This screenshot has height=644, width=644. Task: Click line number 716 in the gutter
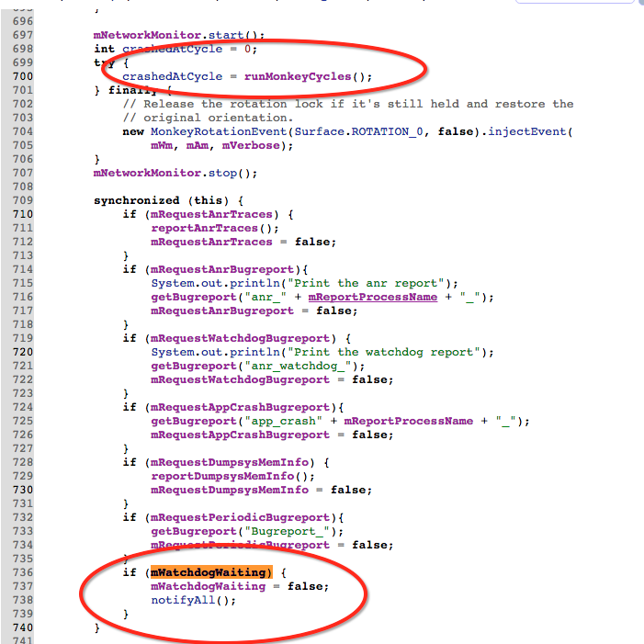23,297
